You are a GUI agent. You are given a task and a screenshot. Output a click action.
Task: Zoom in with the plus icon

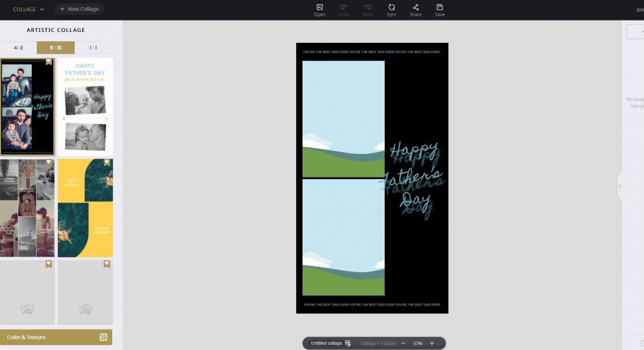tap(432, 343)
